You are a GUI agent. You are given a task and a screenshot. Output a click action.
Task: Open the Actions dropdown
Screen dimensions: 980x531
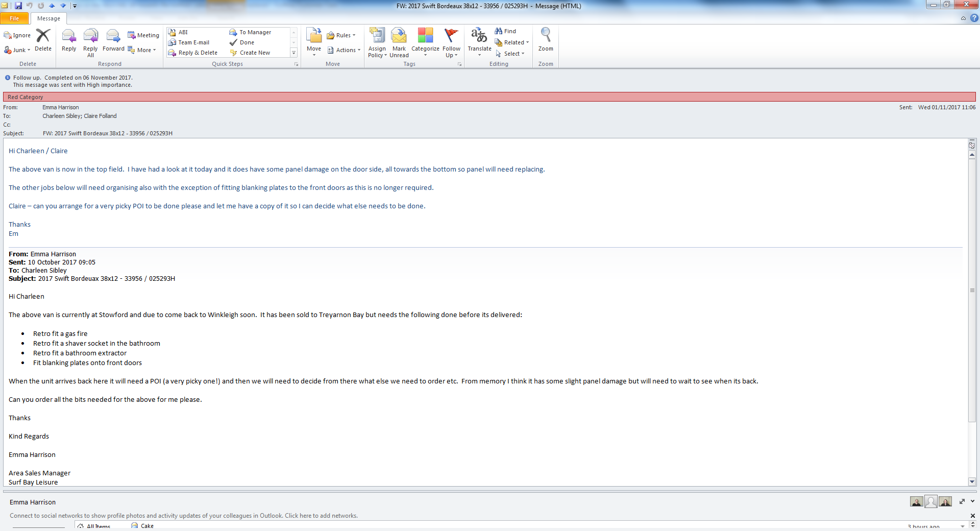coord(344,50)
